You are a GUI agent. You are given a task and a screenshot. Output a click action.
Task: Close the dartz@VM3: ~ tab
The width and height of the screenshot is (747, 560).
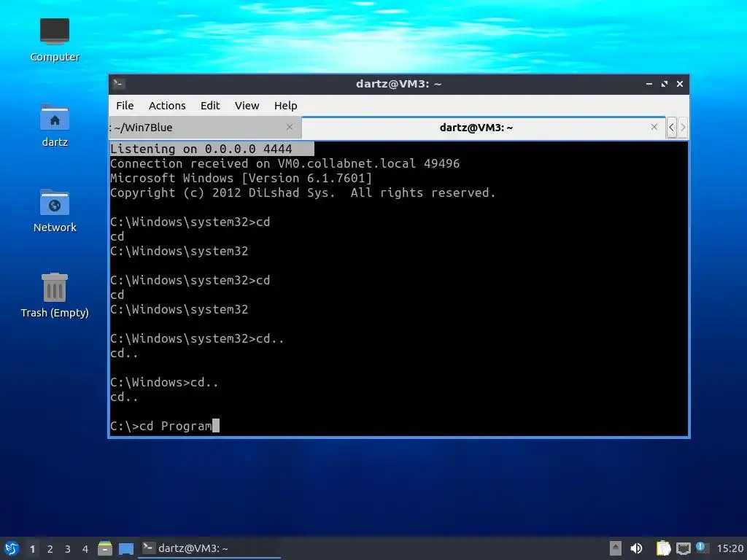point(654,127)
